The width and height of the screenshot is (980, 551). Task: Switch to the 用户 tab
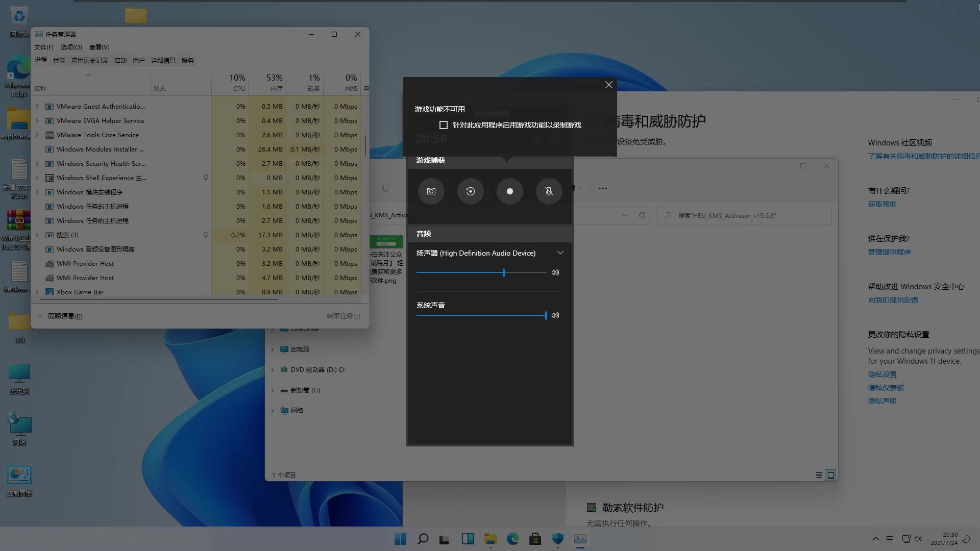pos(139,60)
